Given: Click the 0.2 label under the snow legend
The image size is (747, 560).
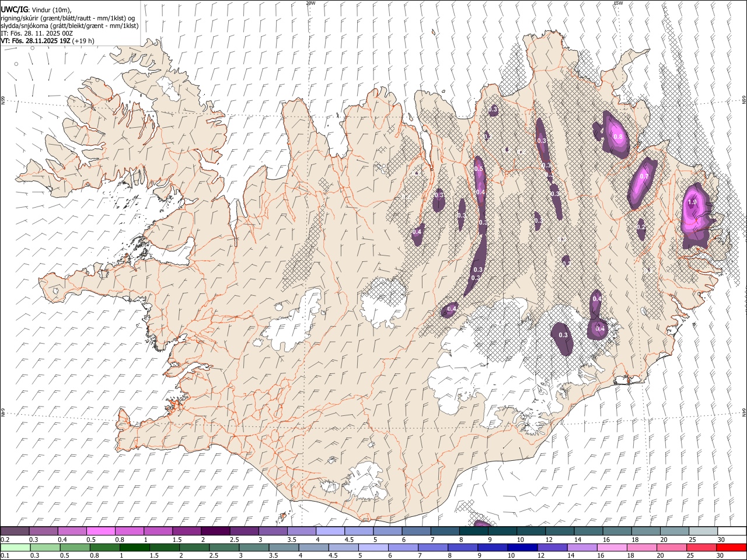Looking at the screenshot, I should (x=5, y=540).
